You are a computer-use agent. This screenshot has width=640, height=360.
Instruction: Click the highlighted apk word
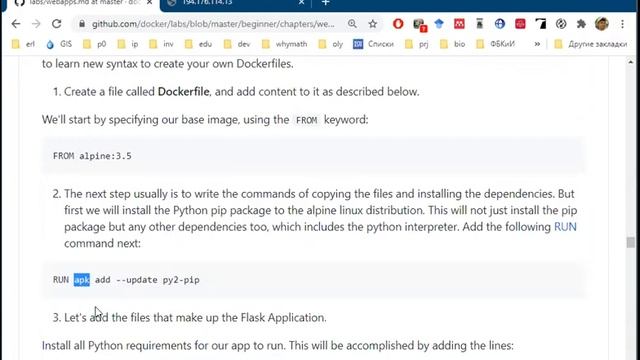click(82, 280)
